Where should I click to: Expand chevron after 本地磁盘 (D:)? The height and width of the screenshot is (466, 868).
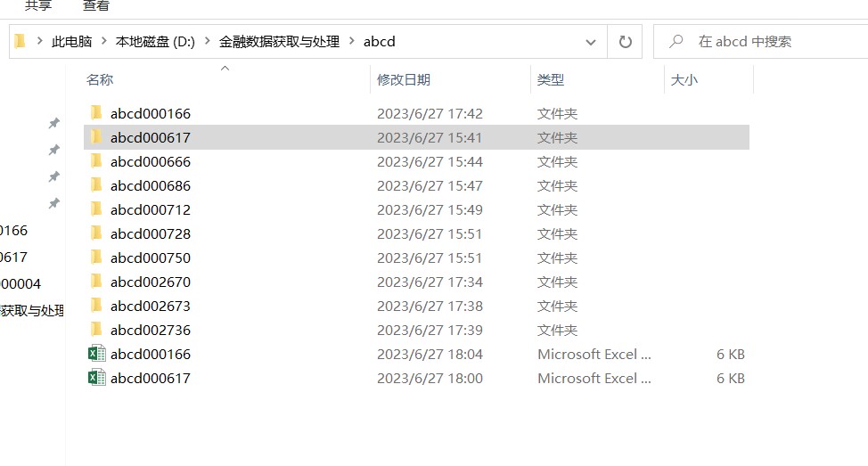(207, 41)
